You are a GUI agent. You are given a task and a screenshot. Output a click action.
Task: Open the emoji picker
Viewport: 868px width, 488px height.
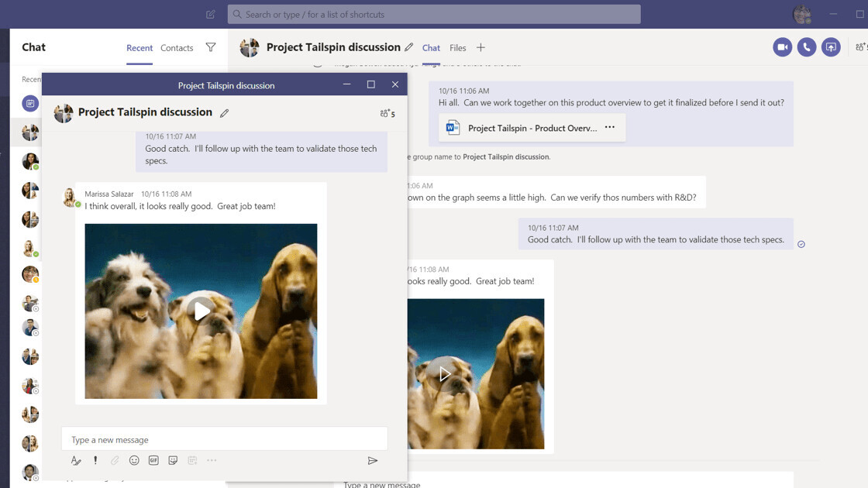(134, 461)
